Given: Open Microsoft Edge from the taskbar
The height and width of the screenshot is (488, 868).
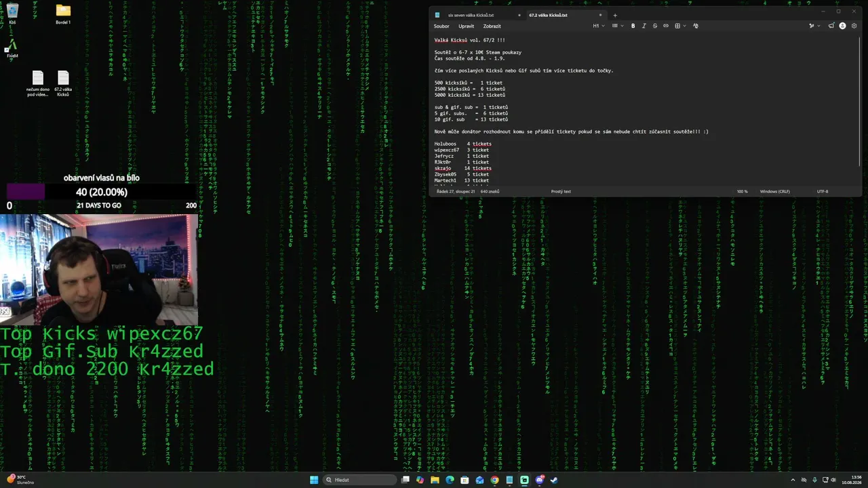Looking at the screenshot, I should click(x=450, y=480).
